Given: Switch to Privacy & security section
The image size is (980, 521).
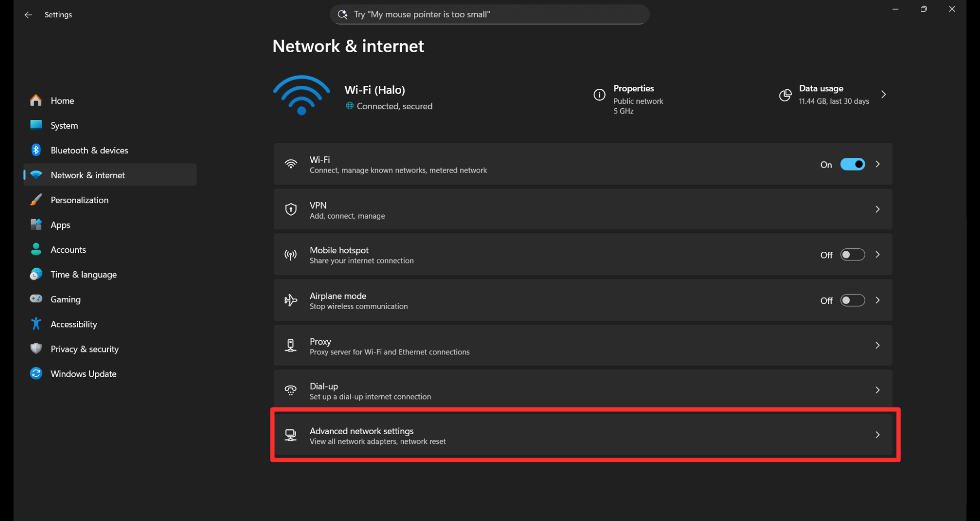Looking at the screenshot, I should coord(85,349).
